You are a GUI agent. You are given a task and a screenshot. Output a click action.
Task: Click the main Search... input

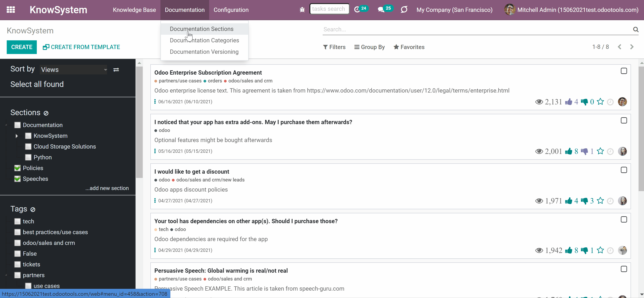[x=477, y=29]
